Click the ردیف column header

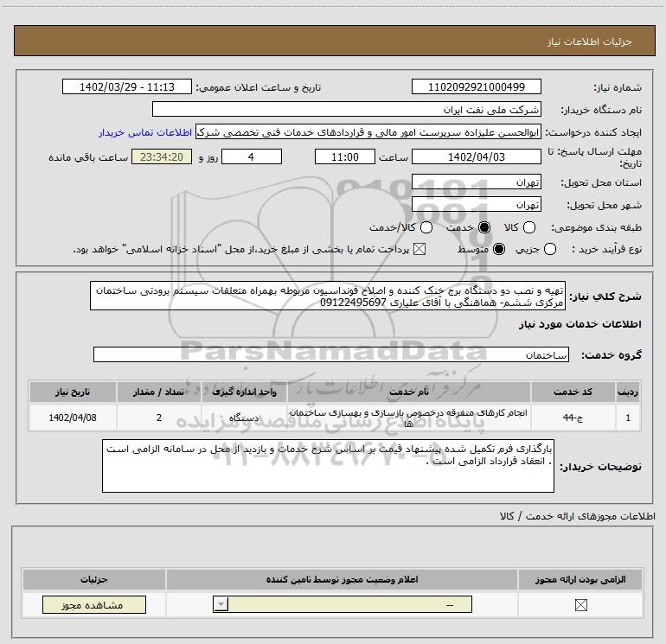tap(628, 392)
